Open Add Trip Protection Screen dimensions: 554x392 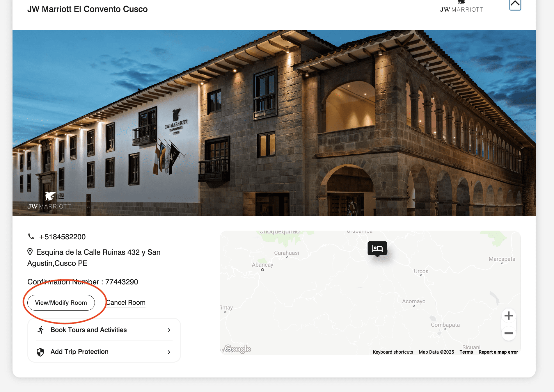pyautogui.click(x=104, y=352)
